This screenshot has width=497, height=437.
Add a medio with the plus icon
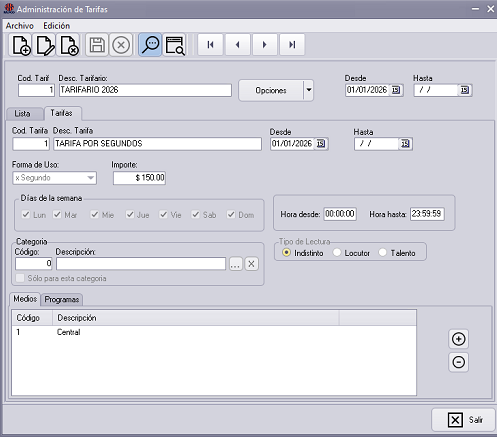(x=459, y=339)
